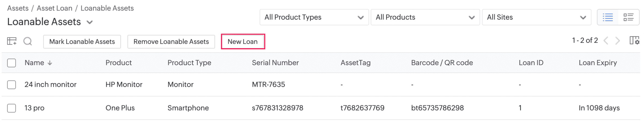Open the All Product Types dropdown
Viewport: 644px width, 139px height.
coord(314,17)
